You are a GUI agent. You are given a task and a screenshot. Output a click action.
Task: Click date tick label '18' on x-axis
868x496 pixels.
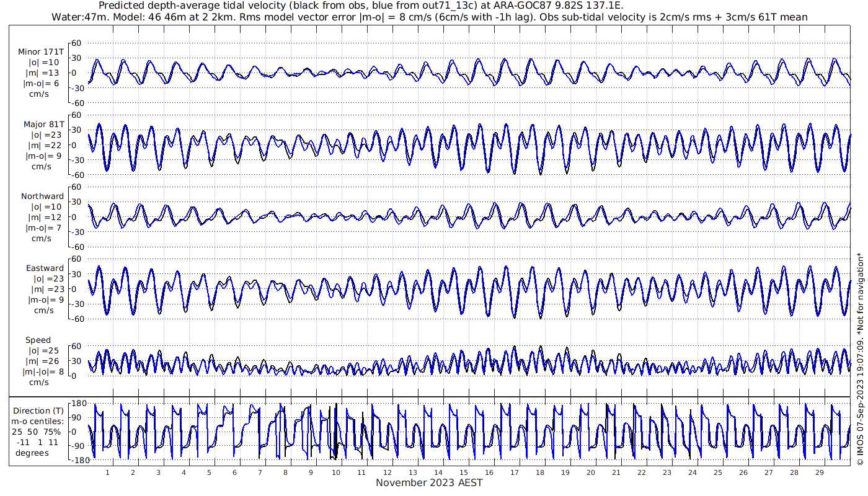[539, 472]
